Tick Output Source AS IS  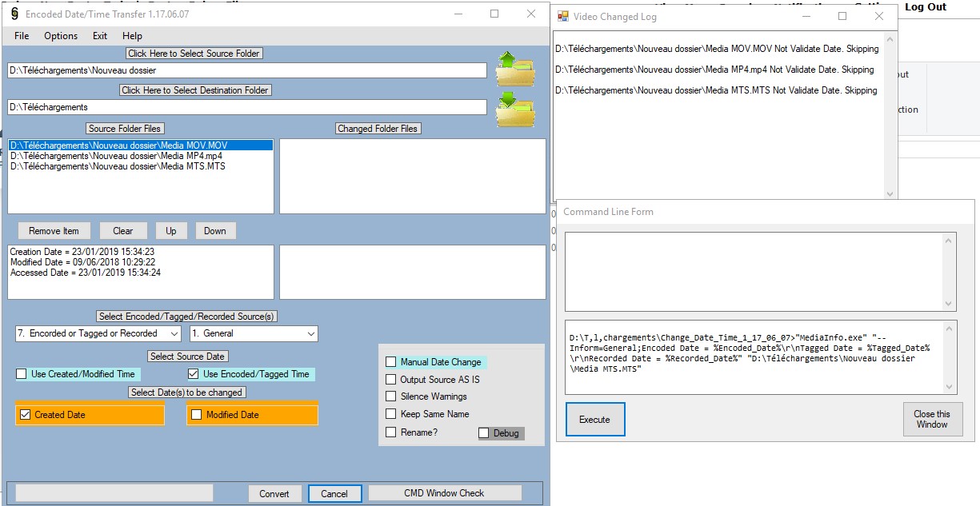pyautogui.click(x=391, y=380)
